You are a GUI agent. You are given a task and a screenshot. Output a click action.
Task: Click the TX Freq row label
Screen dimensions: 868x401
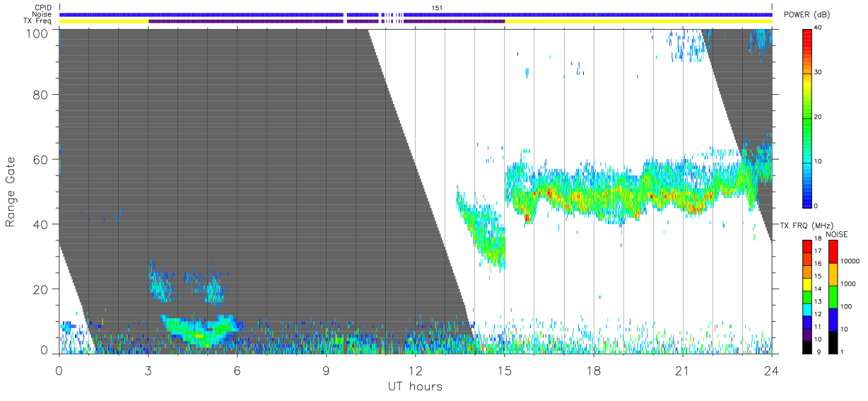(x=38, y=21)
